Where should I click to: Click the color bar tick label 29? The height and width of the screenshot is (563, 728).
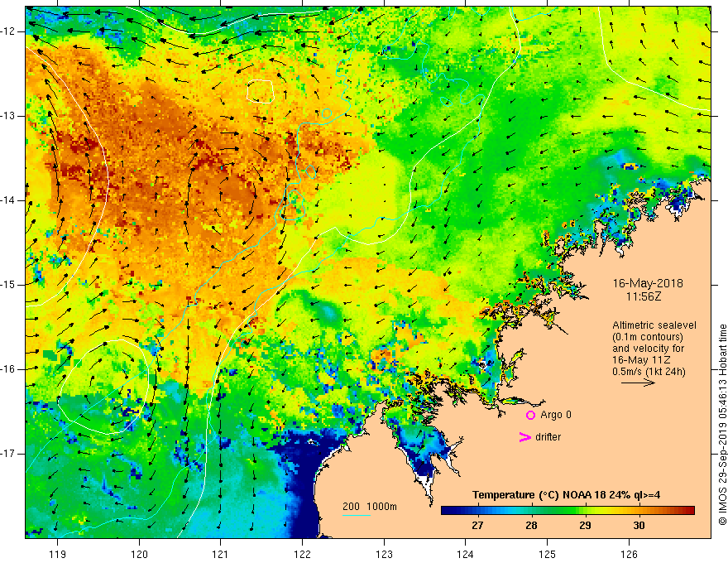pyautogui.click(x=585, y=526)
